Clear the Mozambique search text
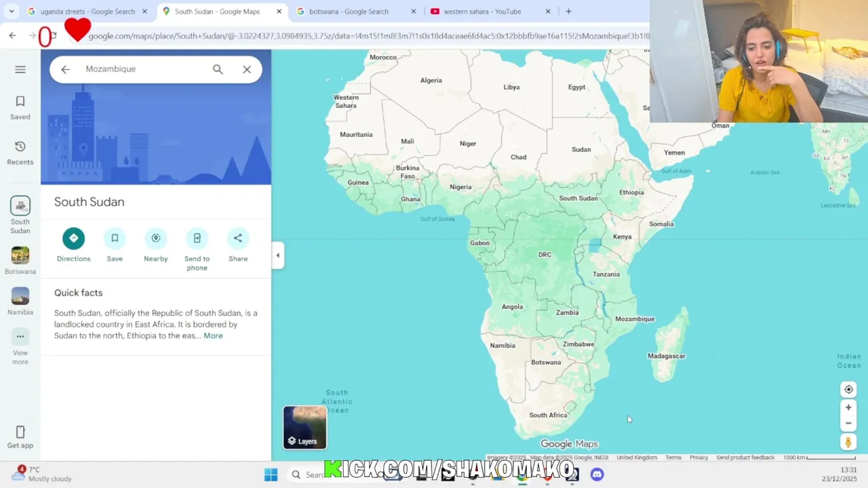Screen dimensions: 868x488 (x=247, y=69)
